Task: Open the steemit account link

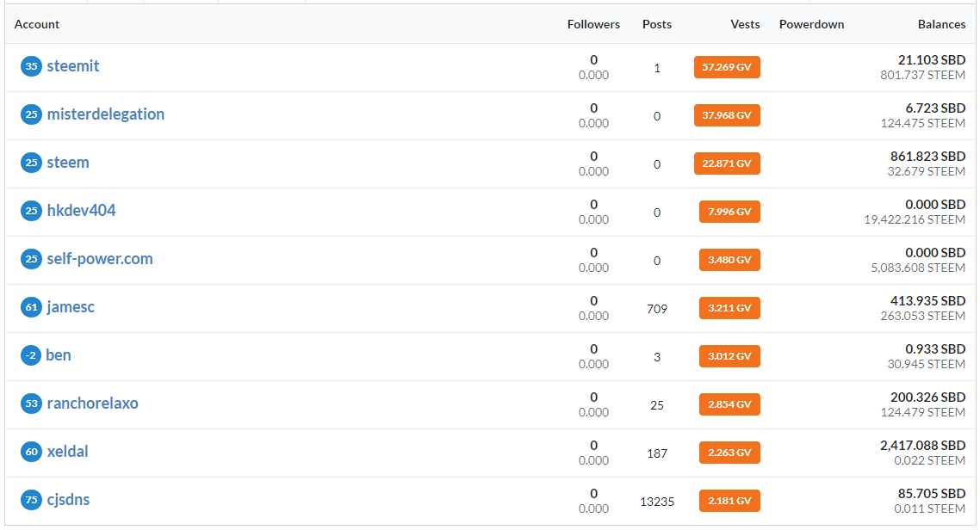Action: point(73,66)
